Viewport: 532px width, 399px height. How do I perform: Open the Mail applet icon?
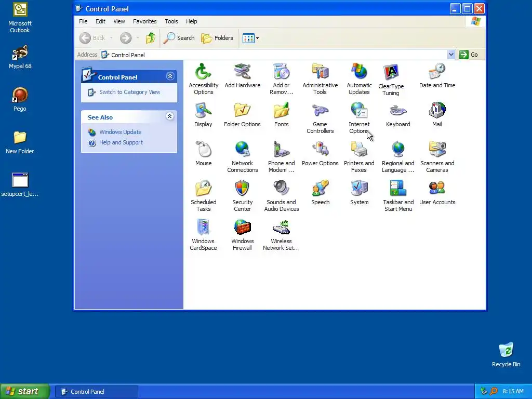(437, 115)
